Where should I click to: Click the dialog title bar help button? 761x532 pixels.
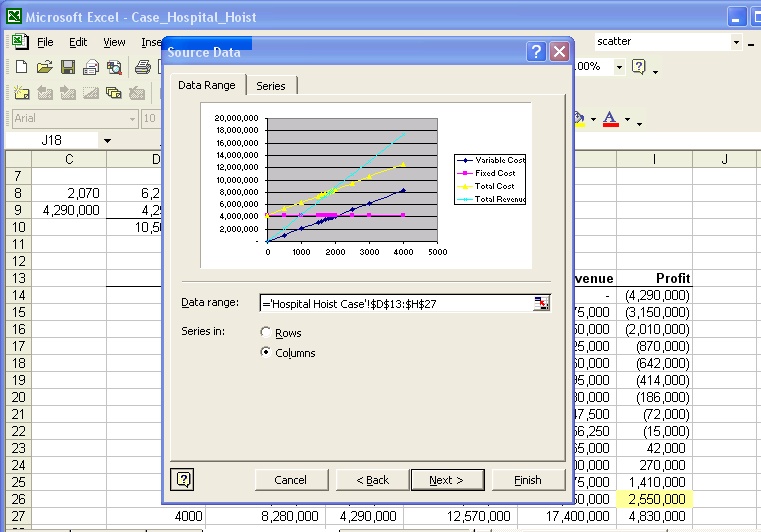537,52
